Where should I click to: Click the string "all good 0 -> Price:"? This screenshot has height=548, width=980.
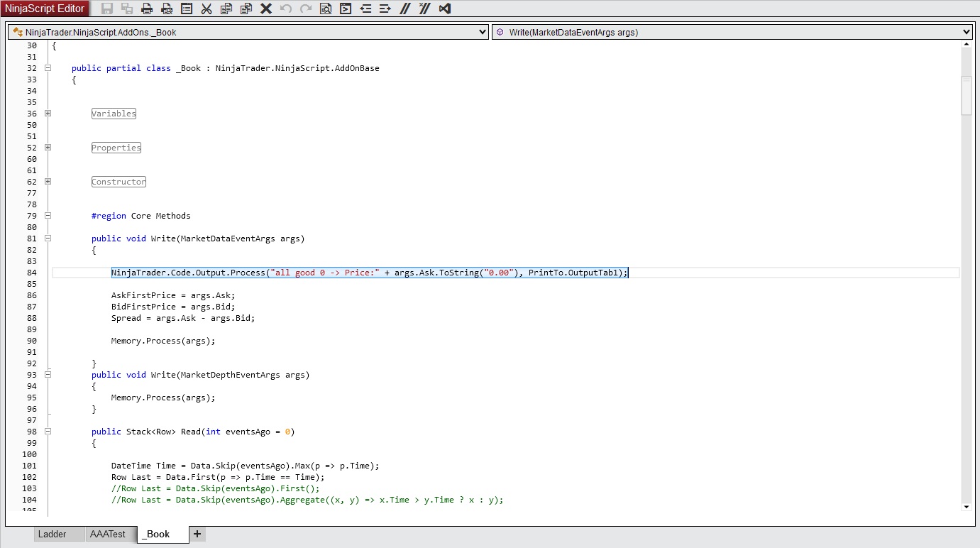[325, 273]
